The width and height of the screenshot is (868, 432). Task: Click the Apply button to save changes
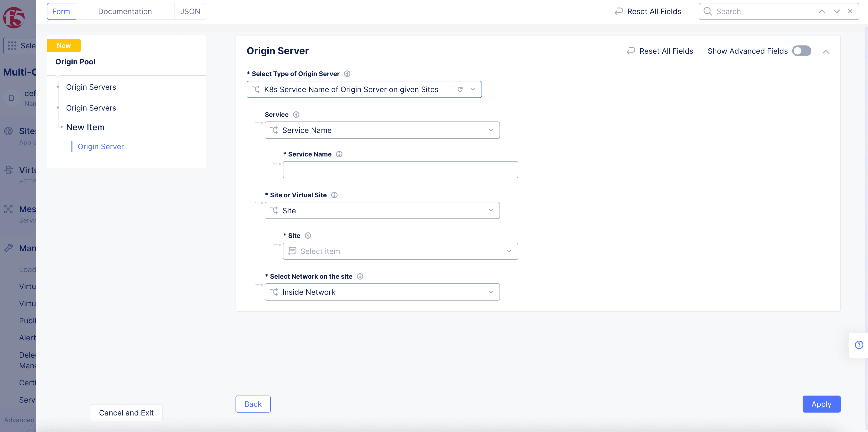(x=822, y=404)
